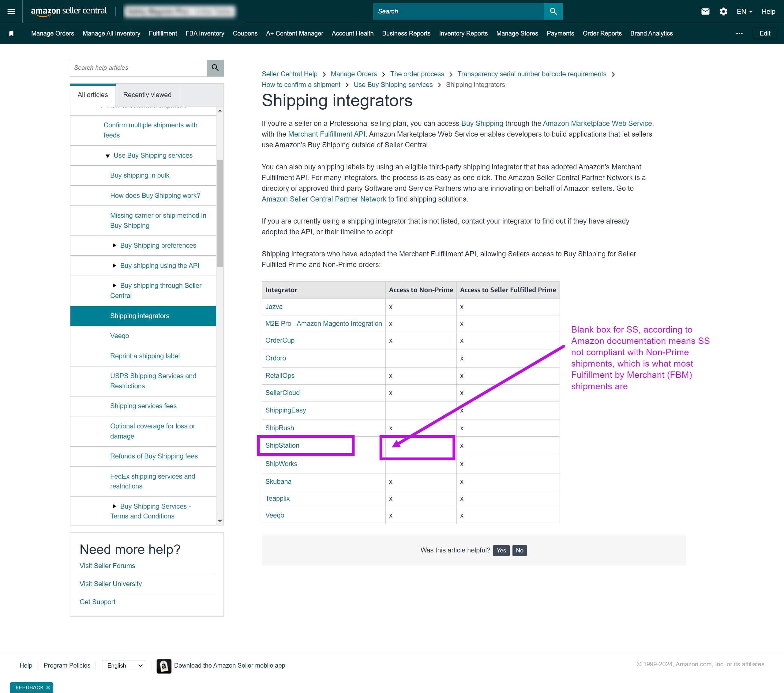
Task: Click the bookmark flag icon
Action: [12, 34]
